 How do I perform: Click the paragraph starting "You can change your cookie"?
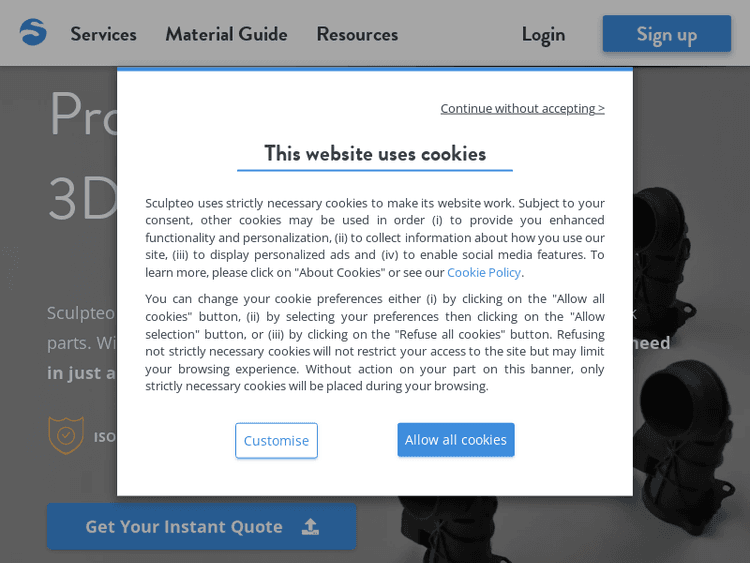(375, 342)
